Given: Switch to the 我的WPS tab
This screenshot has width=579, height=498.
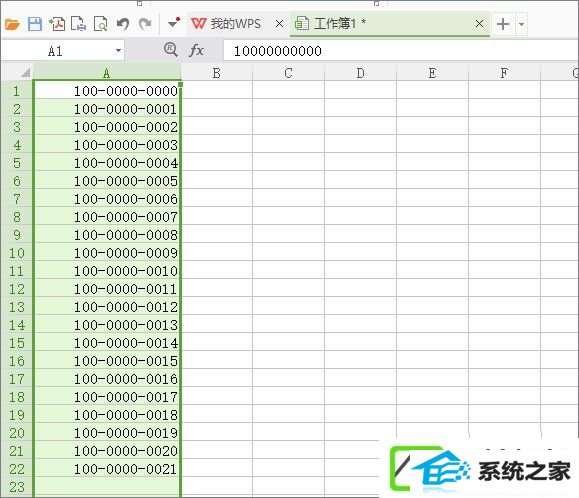Looking at the screenshot, I should (x=226, y=24).
